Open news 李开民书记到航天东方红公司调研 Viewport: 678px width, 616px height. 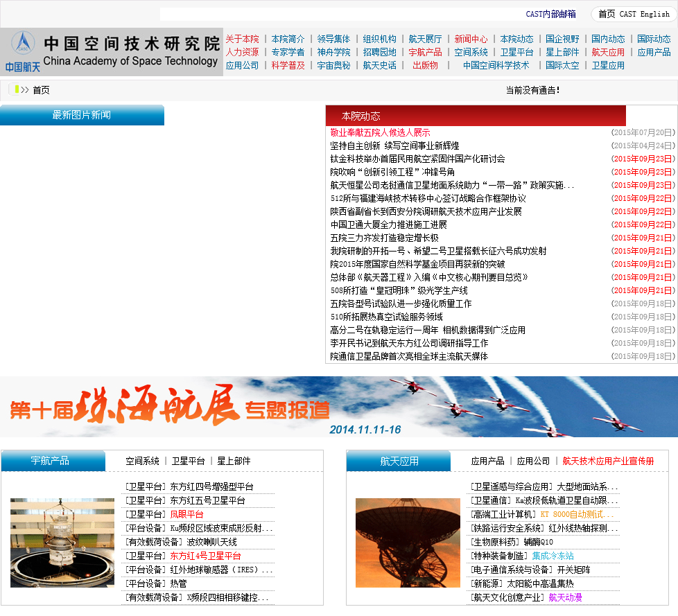(x=409, y=343)
